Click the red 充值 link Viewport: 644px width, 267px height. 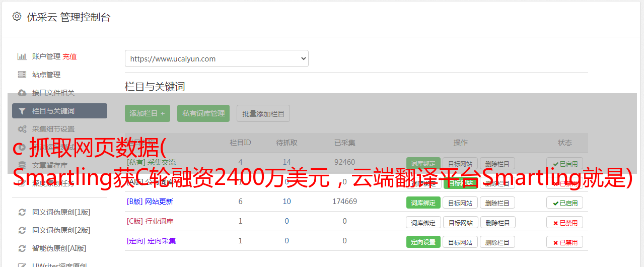coord(70,56)
